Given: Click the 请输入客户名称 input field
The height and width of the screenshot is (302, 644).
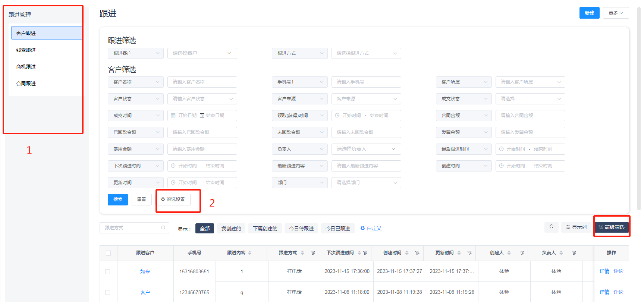Looking at the screenshot, I should pyautogui.click(x=202, y=82).
